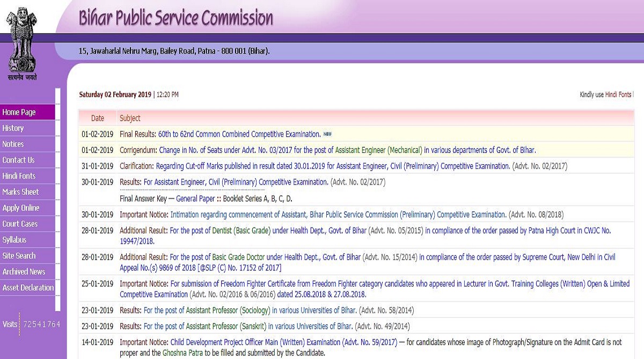Open Assistant Engineer (Mechanical) link
The image size is (644, 359).
tap(379, 150)
